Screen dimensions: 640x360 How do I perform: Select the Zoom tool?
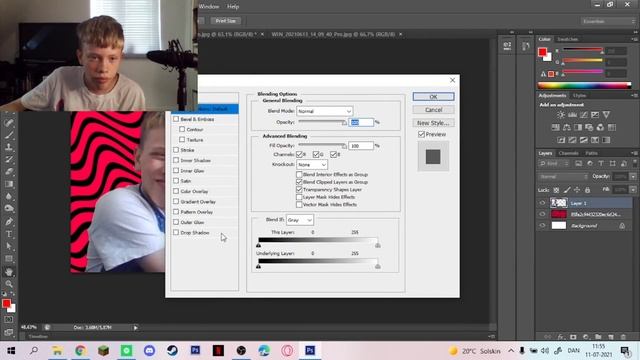click(9, 284)
